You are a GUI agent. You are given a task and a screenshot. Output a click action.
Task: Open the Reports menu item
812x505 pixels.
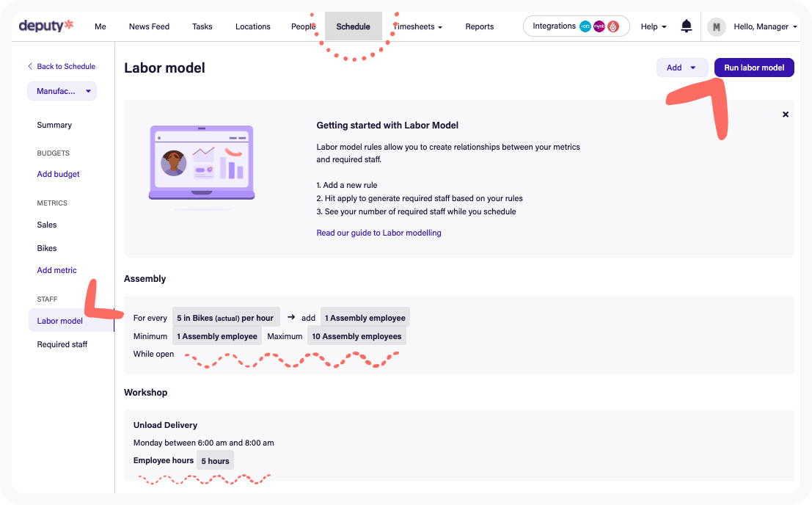click(x=479, y=27)
